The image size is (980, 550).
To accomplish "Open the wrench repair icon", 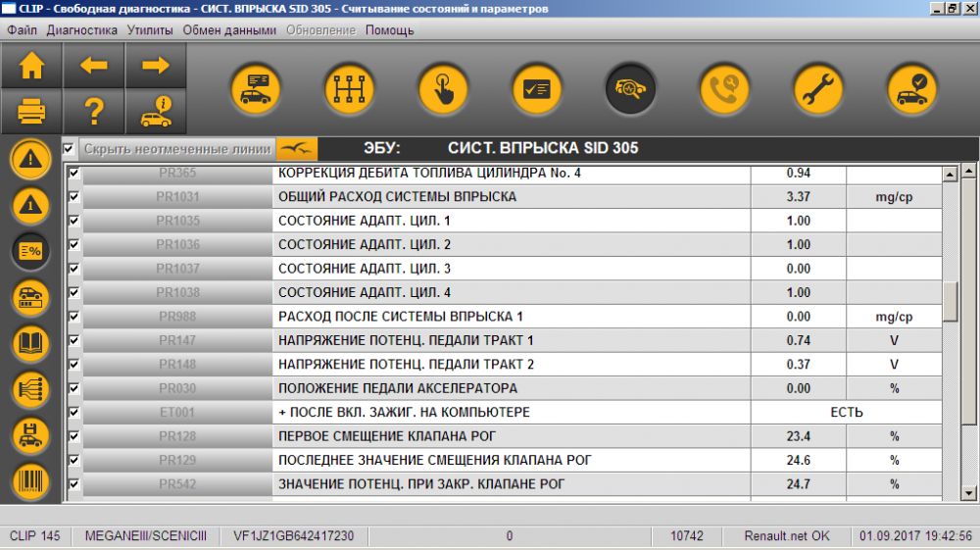I will point(818,89).
